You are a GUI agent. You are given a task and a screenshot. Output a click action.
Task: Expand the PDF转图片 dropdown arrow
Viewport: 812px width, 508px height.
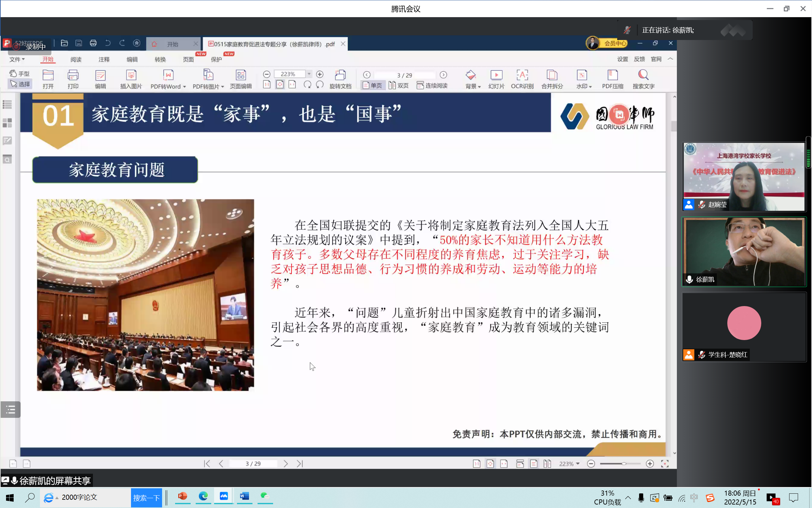[x=222, y=87]
